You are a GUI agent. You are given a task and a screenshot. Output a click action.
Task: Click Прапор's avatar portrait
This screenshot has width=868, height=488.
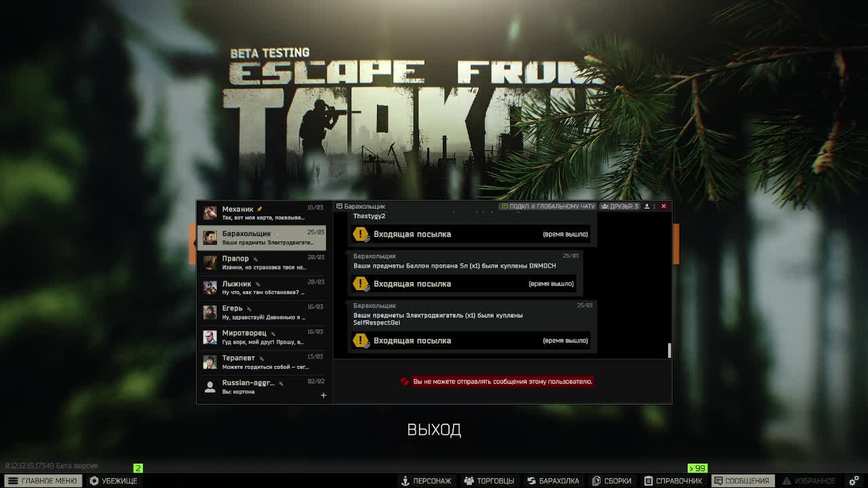pos(210,262)
